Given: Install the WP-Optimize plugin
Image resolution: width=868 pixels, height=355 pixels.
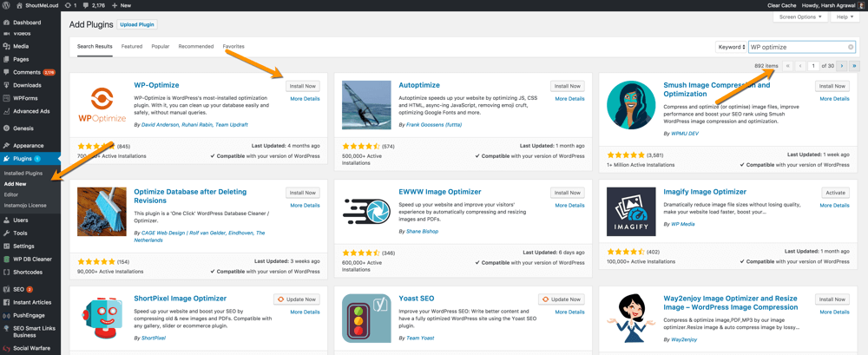Looking at the screenshot, I should pos(303,86).
